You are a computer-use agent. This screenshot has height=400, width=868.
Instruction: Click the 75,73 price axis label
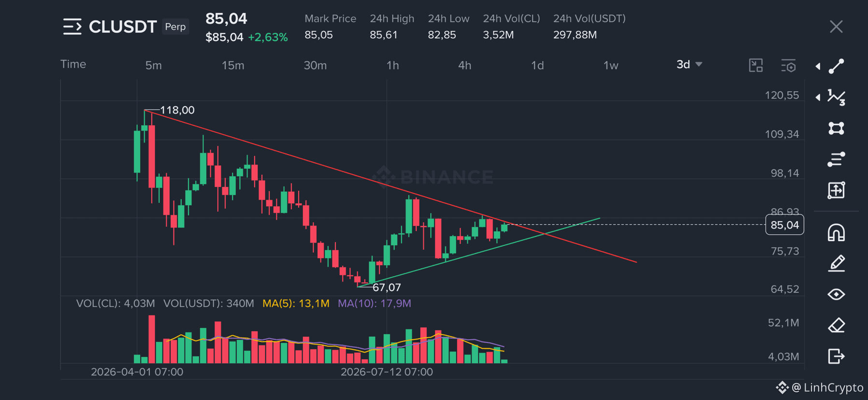pos(784,251)
